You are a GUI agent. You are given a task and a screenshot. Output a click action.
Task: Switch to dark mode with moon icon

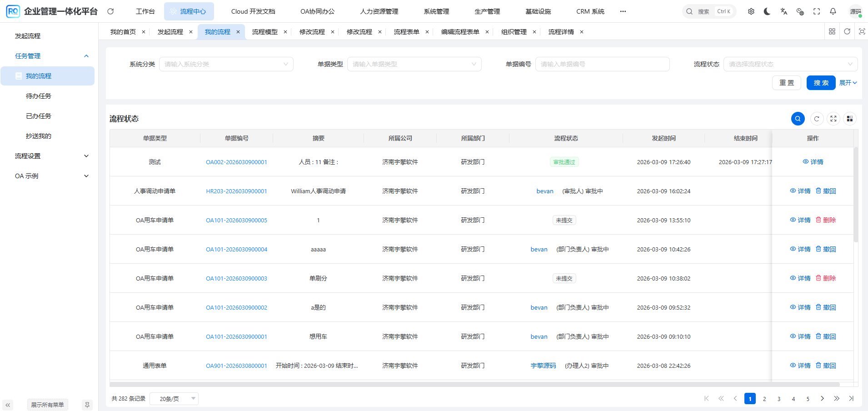[767, 11]
